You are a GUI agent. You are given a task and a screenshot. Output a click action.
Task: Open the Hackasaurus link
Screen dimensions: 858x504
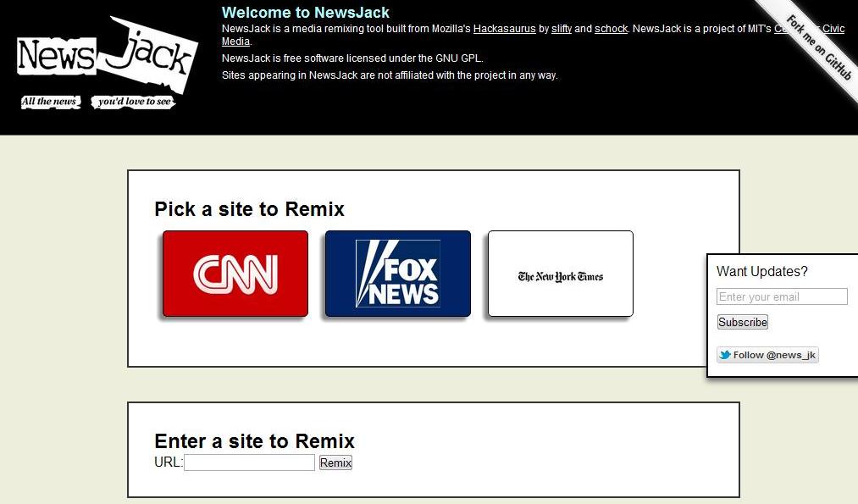click(504, 29)
